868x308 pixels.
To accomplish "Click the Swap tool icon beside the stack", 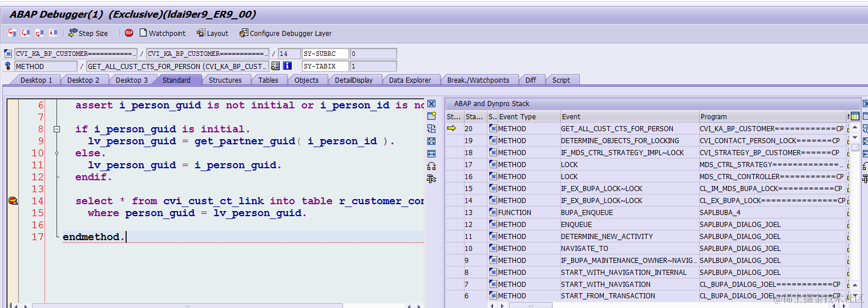I will click(431, 153).
